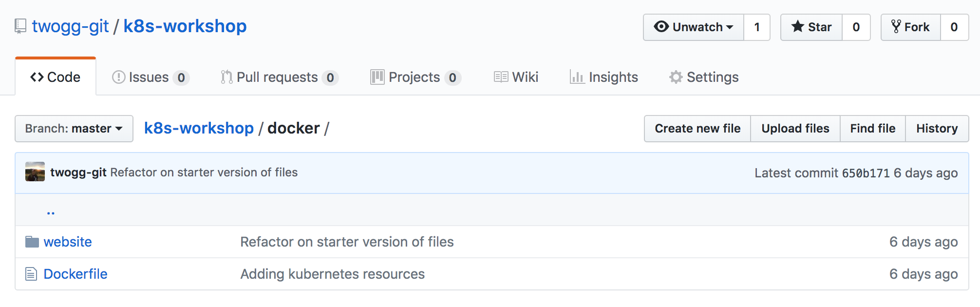Click the Insights graph icon
The image size is (980, 307).
[x=577, y=77]
